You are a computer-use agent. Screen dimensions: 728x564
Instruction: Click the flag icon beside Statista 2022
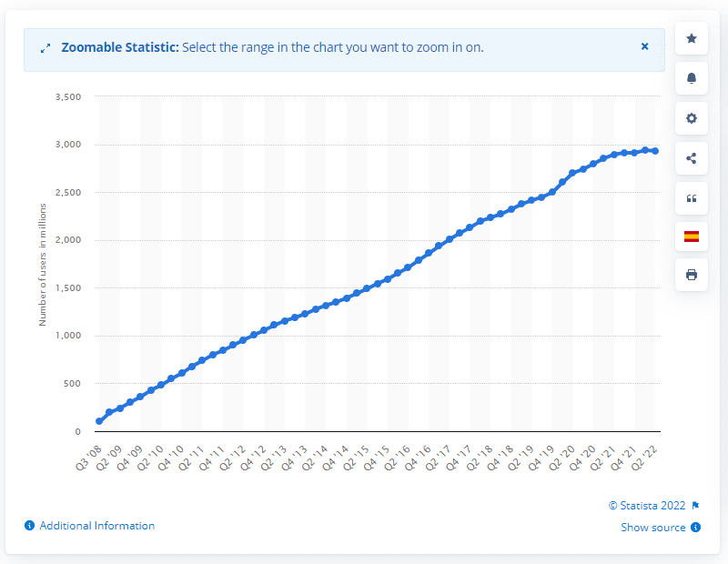[696, 506]
